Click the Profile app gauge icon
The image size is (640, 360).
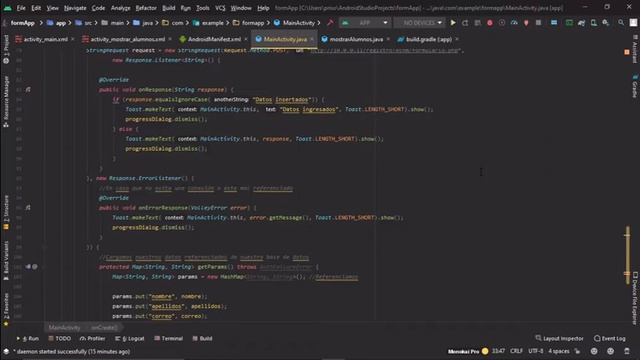514,23
